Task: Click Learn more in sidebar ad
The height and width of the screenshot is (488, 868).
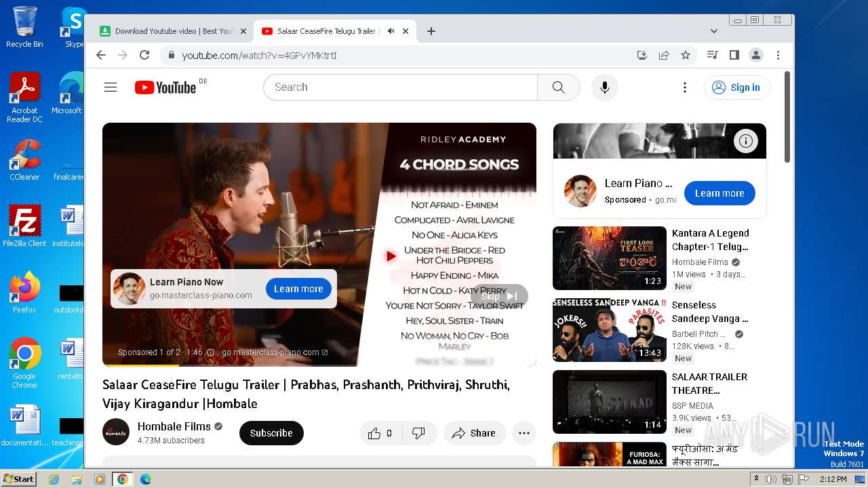Action: (x=719, y=193)
